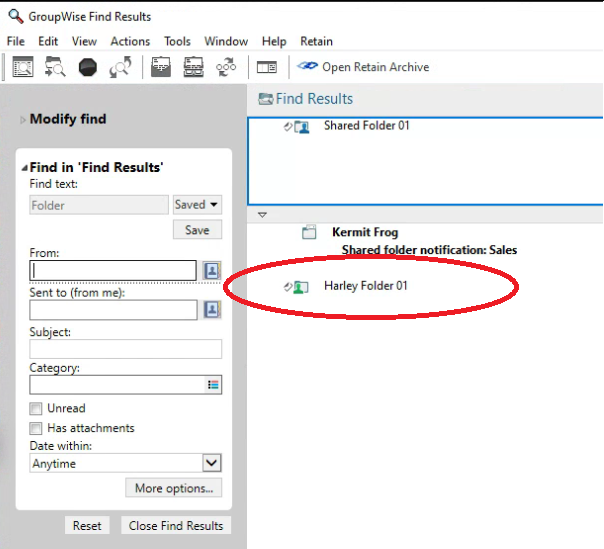Open the Help menu
This screenshot has height=549, width=604.
tap(274, 41)
